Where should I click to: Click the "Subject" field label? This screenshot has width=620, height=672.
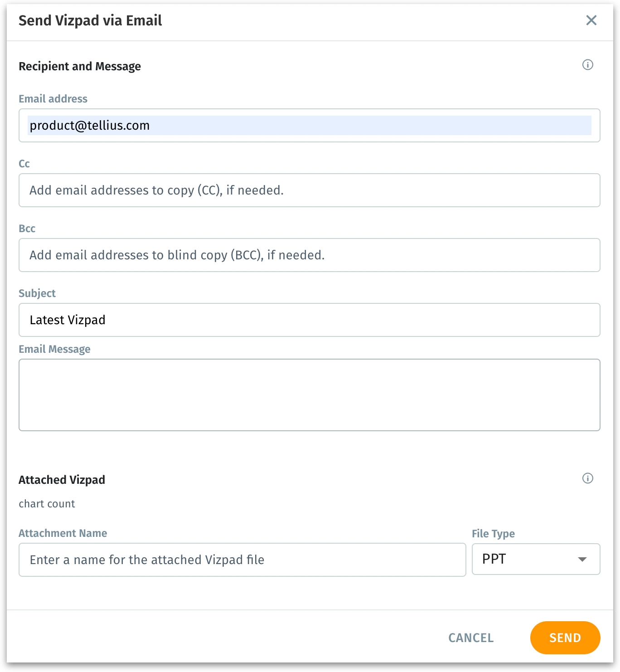tap(37, 293)
